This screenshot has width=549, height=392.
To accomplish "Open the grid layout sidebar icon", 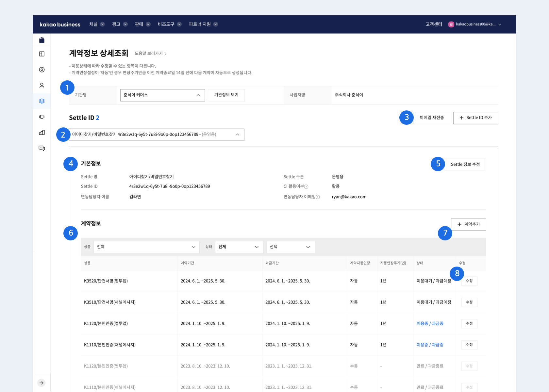I will [42, 54].
